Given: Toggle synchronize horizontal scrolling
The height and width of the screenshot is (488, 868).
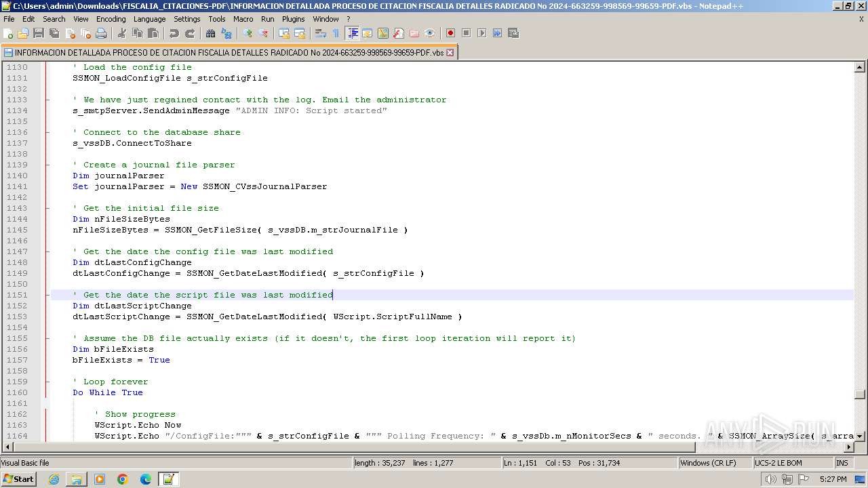Looking at the screenshot, I should click(300, 33).
